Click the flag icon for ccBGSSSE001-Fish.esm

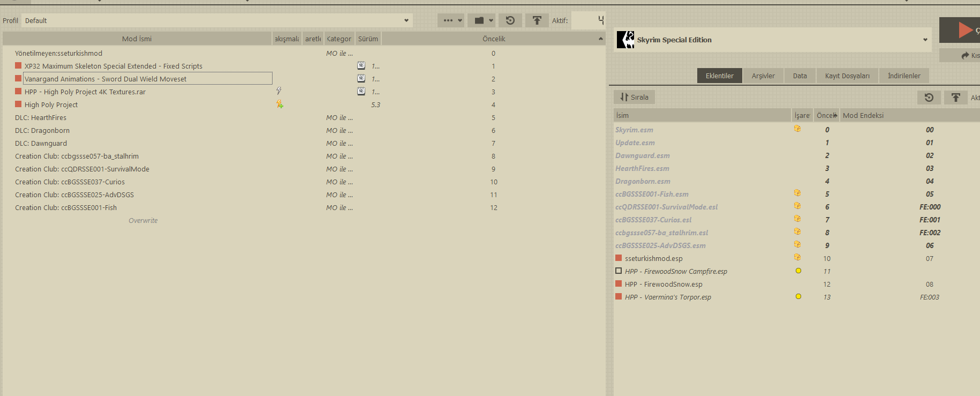pyautogui.click(x=797, y=193)
